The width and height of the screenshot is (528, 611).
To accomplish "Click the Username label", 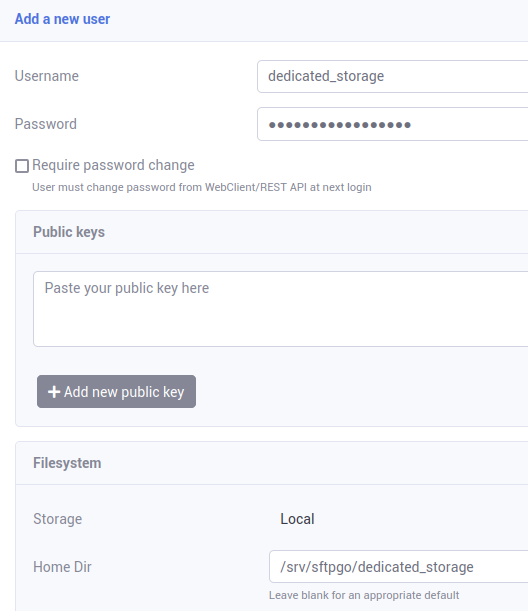I will [47, 76].
